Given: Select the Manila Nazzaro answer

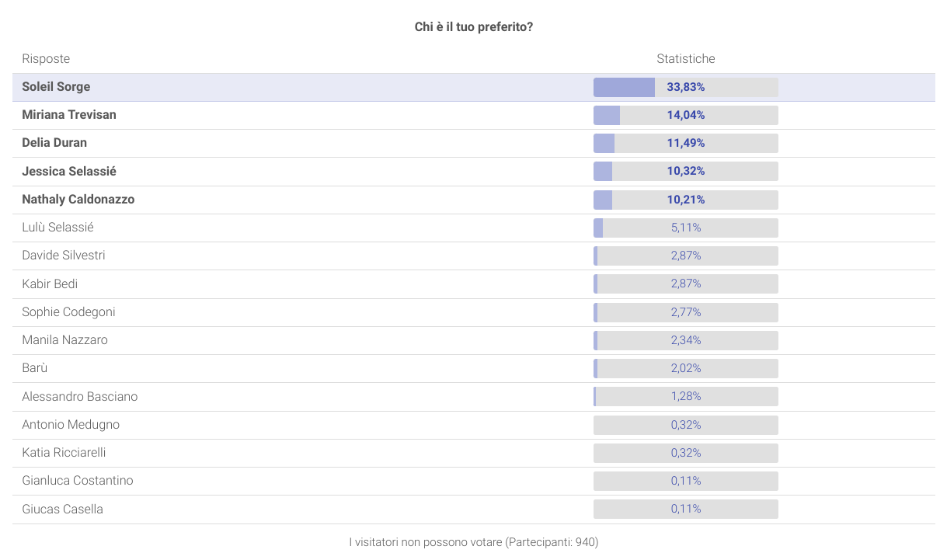Looking at the screenshot, I should 64,340.
